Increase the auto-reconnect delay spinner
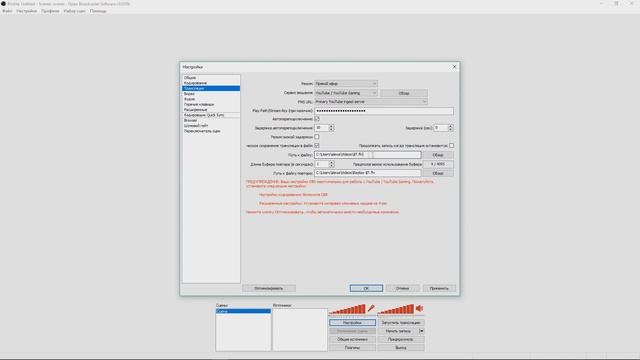 click(x=331, y=126)
